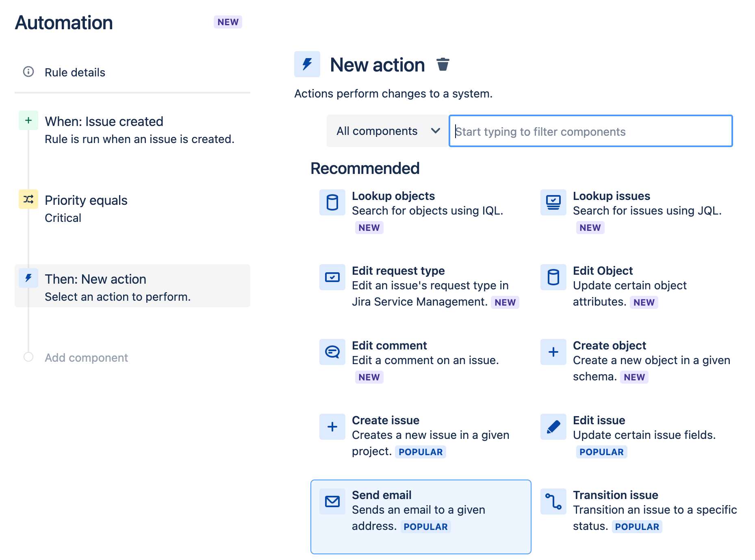Select the Then: New action step
Screen dimensions: 755x560
[x=95, y=279]
